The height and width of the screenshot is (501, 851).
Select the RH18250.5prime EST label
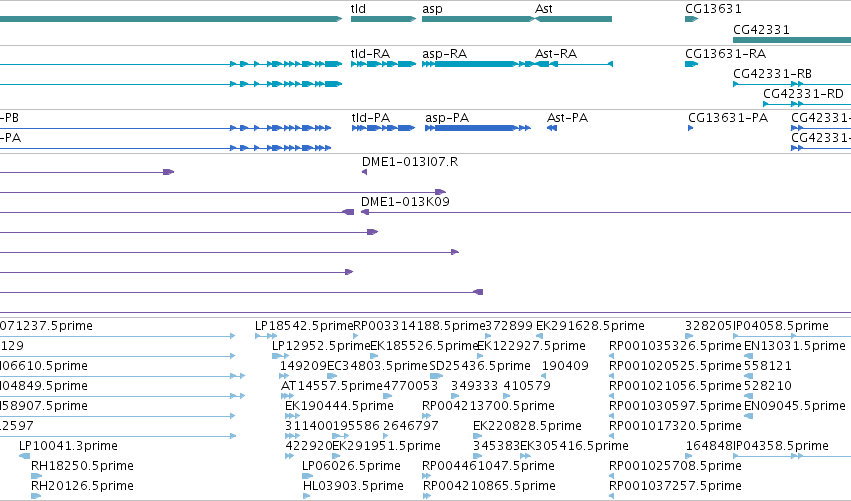click(x=82, y=466)
